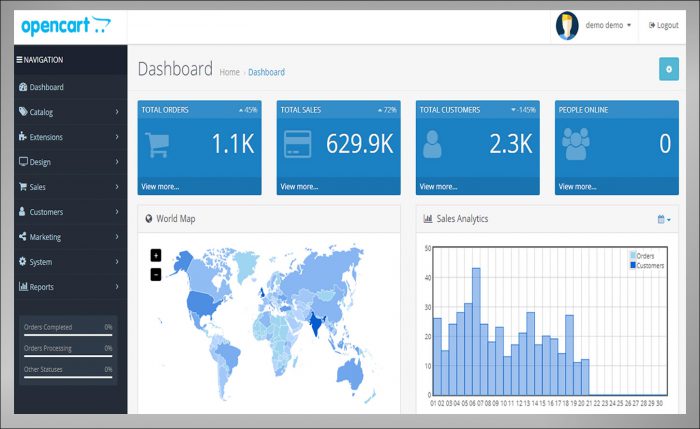Click the OpenCart logo in header
The width and height of the screenshot is (700, 429).
tap(61, 25)
